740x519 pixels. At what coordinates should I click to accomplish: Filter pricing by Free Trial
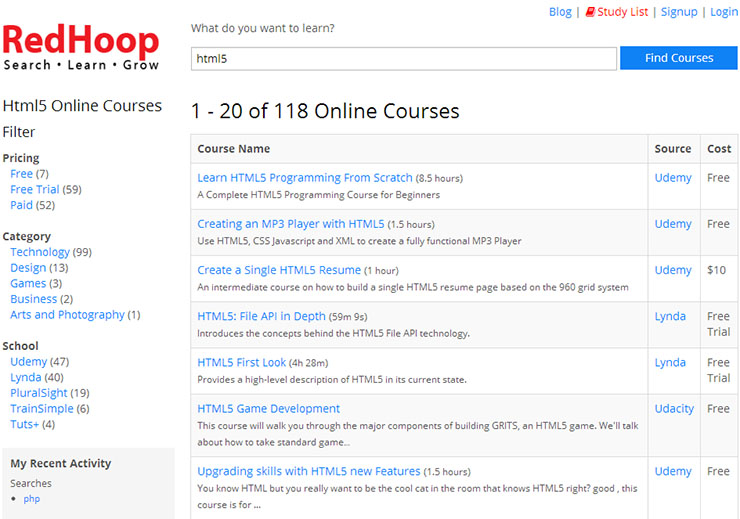click(35, 189)
